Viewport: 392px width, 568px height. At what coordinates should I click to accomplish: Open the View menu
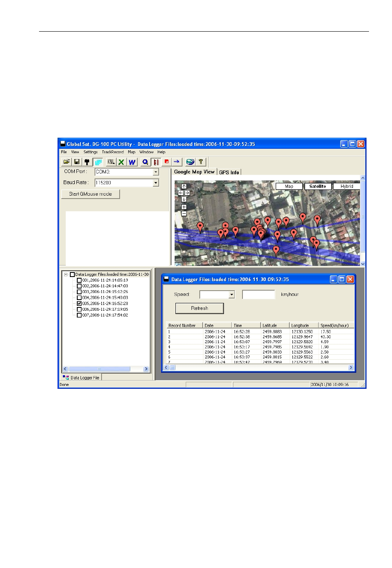(x=75, y=152)
